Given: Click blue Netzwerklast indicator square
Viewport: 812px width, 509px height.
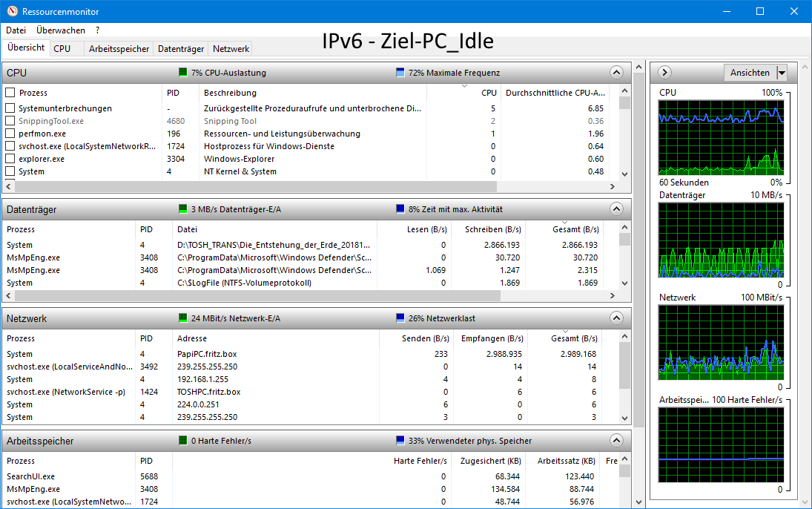Looking at the screenshot, I should coord(400,318).
